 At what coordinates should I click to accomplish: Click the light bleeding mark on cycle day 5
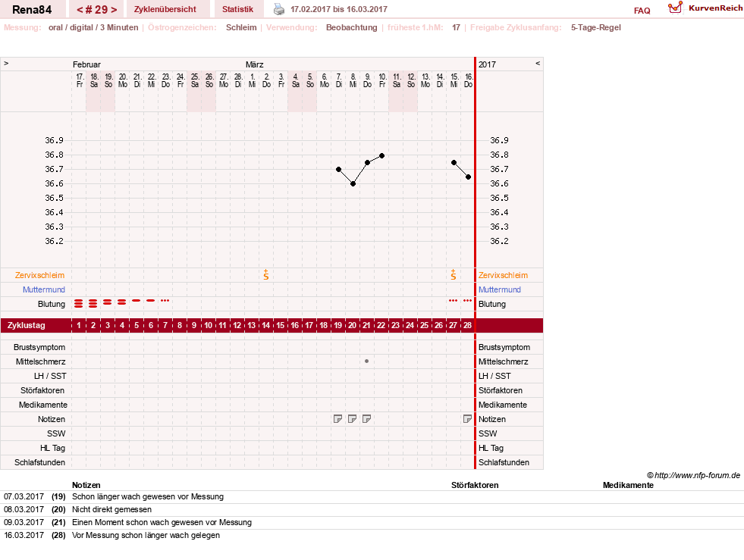coord(137,301)
